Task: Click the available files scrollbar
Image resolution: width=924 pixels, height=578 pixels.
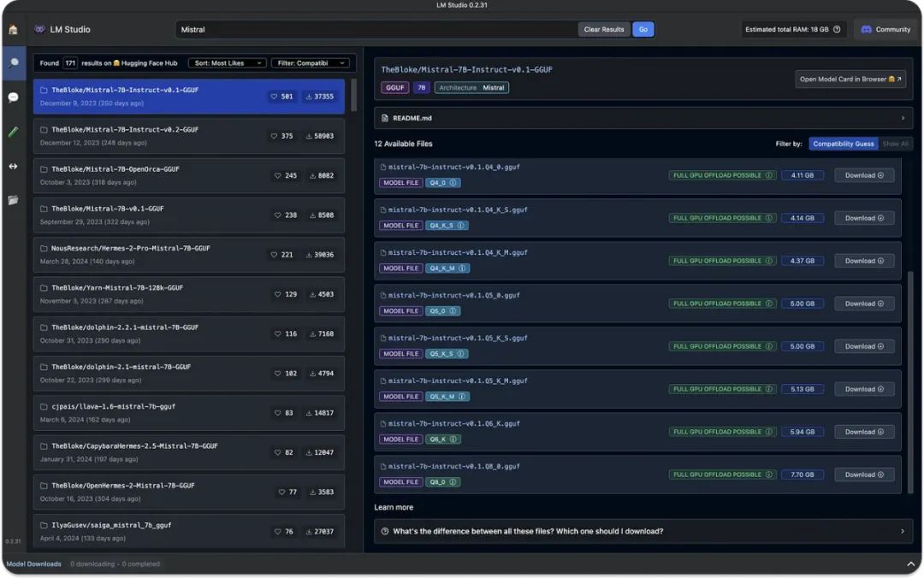Action: point(910,382)
